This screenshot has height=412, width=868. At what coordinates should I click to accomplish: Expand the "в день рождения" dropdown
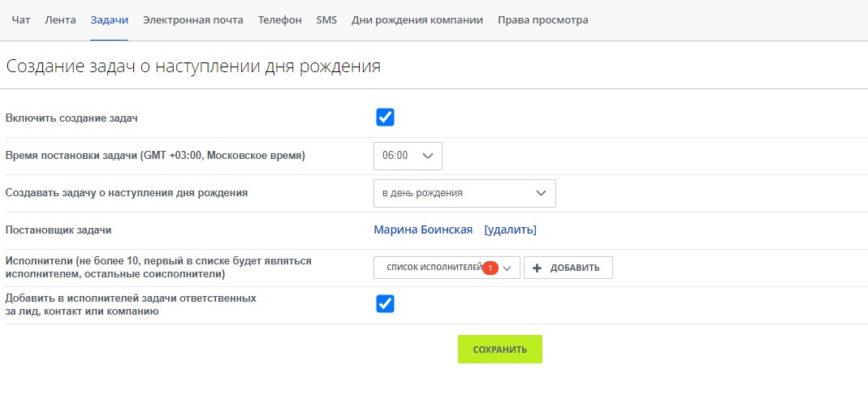464,193
